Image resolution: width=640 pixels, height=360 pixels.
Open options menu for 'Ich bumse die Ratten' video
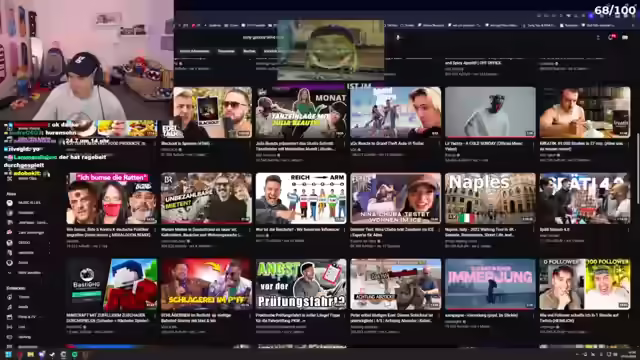(155, 231)
